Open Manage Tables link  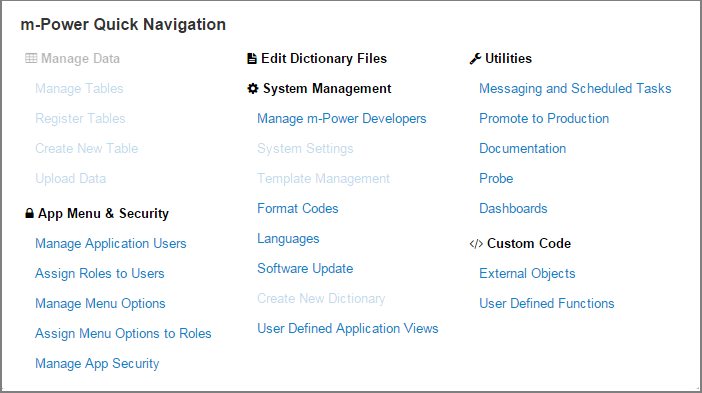(x=79, y=89)
